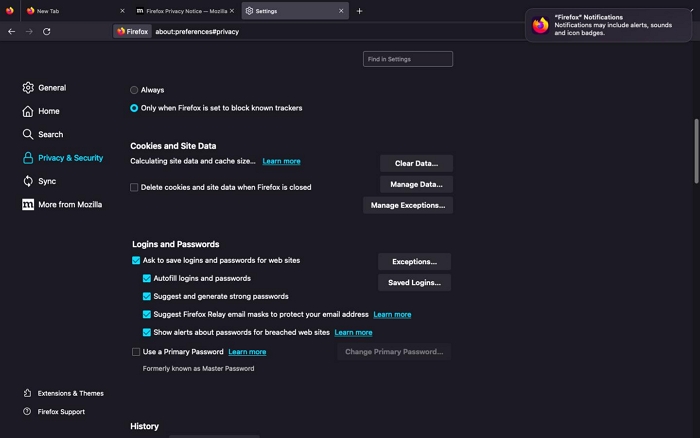Open Learn more about Primary Password
This screenshot has height=438, width=700.
(x=247, y=352)
